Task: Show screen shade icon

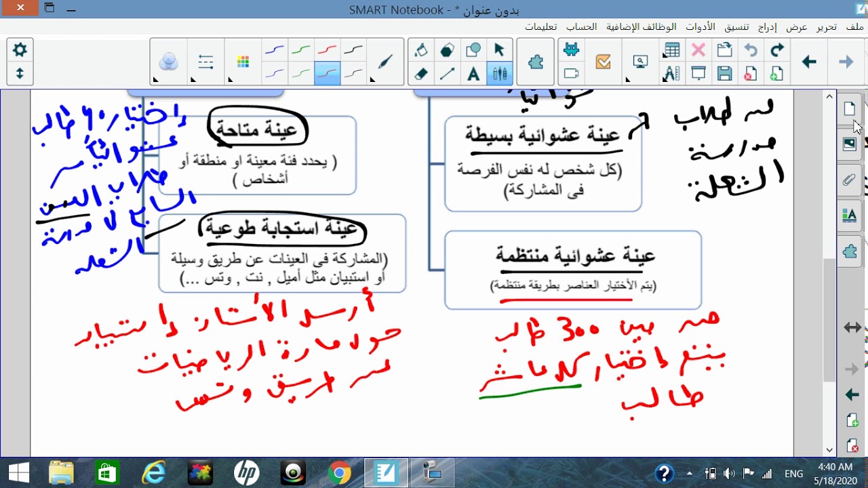Action: tap(698, 74)
